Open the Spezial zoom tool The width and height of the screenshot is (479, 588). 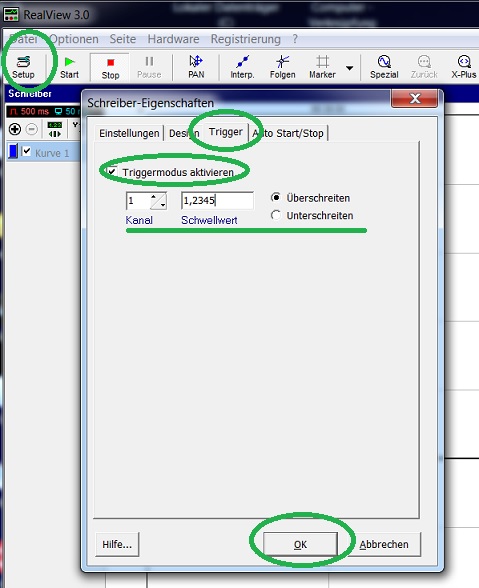click(384, 67)
